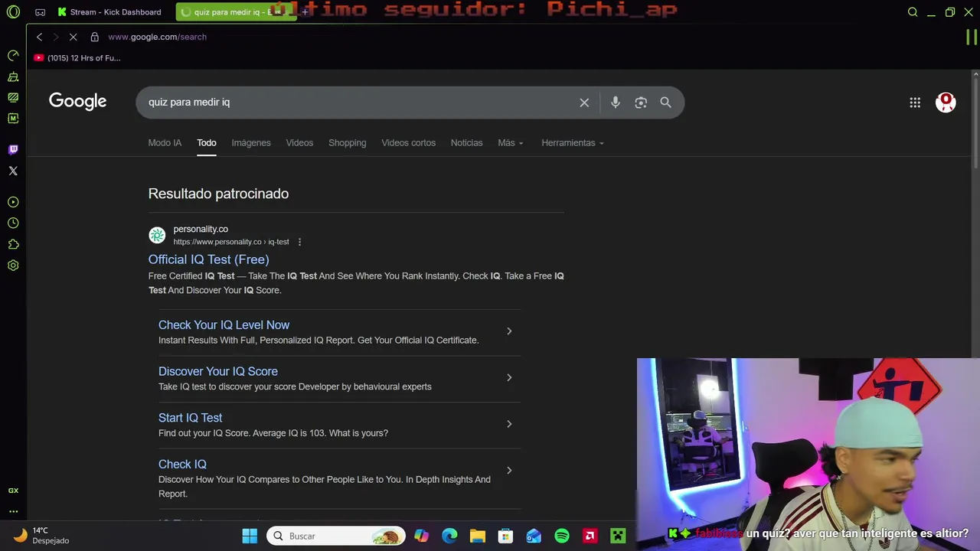Clear the Google search box text
This screenshot has height=551, width=980.
click(584, 103)
